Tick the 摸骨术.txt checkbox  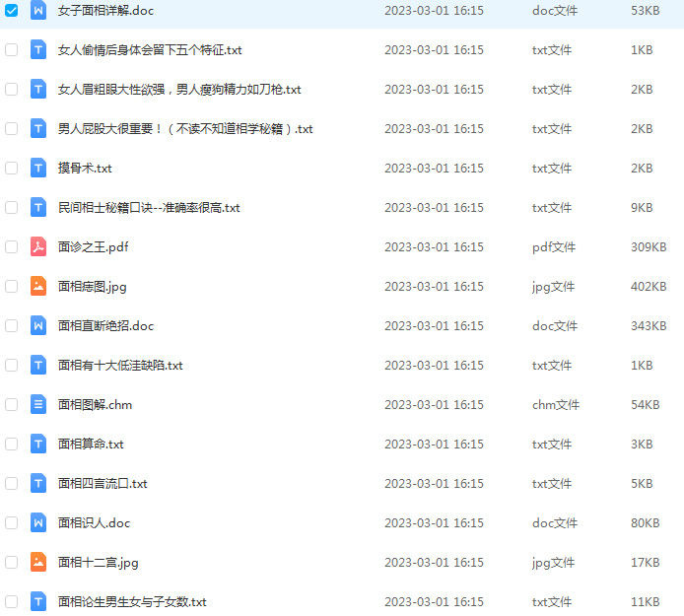click(12, 168)
